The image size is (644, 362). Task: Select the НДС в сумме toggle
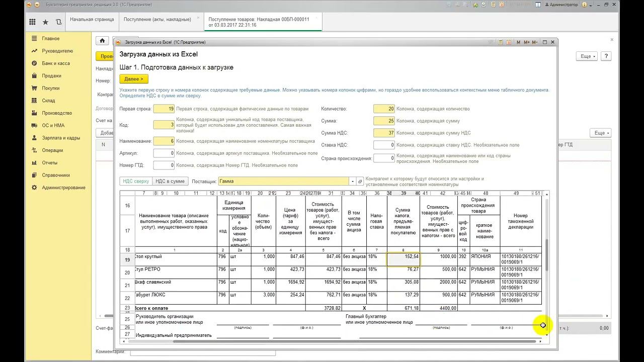point(170,182)
